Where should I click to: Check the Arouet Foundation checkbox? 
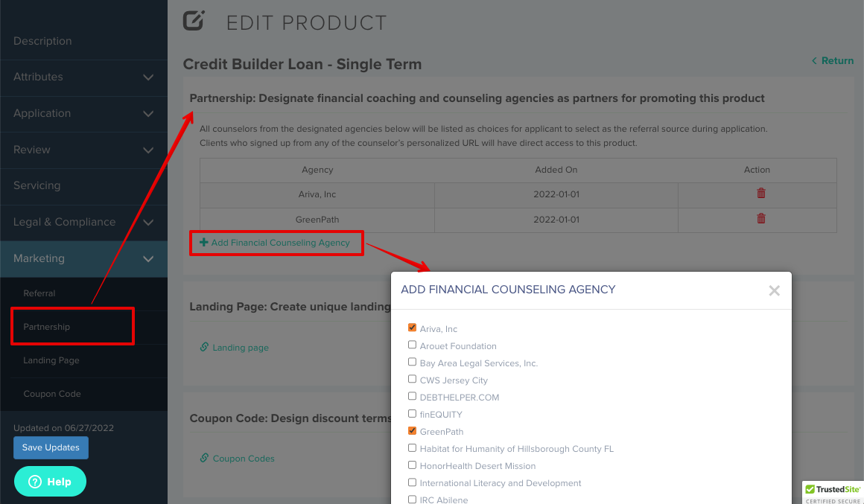pos(412,345)
